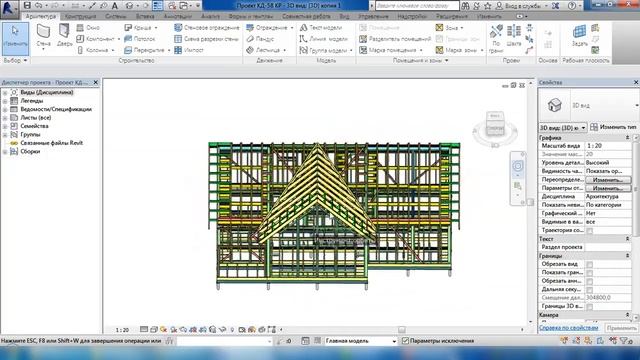
Task: Select the opening By Face (По грани) tool
Action: [496, 38]
